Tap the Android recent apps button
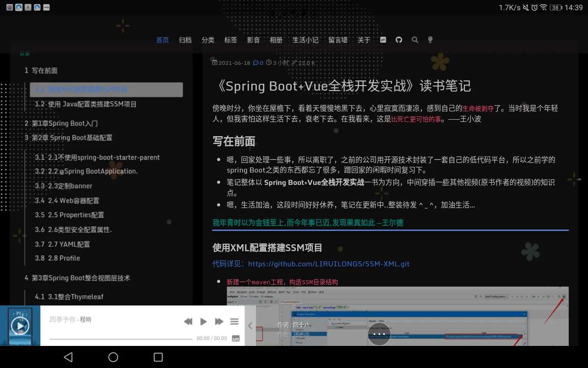The image size is (588, 368). [x=158, y=357]
